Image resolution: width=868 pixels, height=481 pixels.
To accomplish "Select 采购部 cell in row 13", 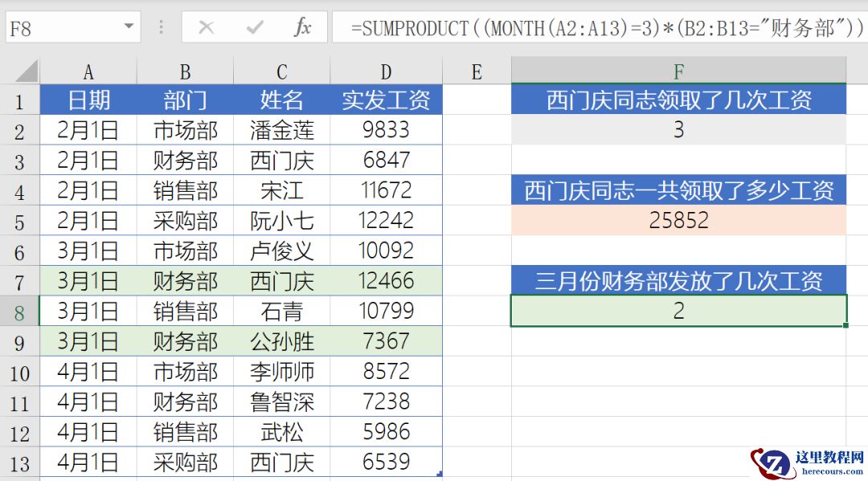I will pos(185,462).
